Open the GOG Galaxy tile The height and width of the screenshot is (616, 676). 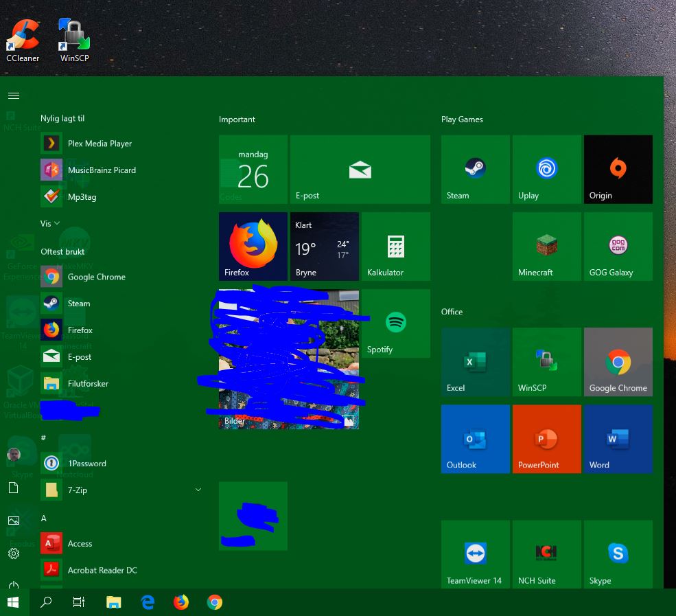(x=618, y=247)
